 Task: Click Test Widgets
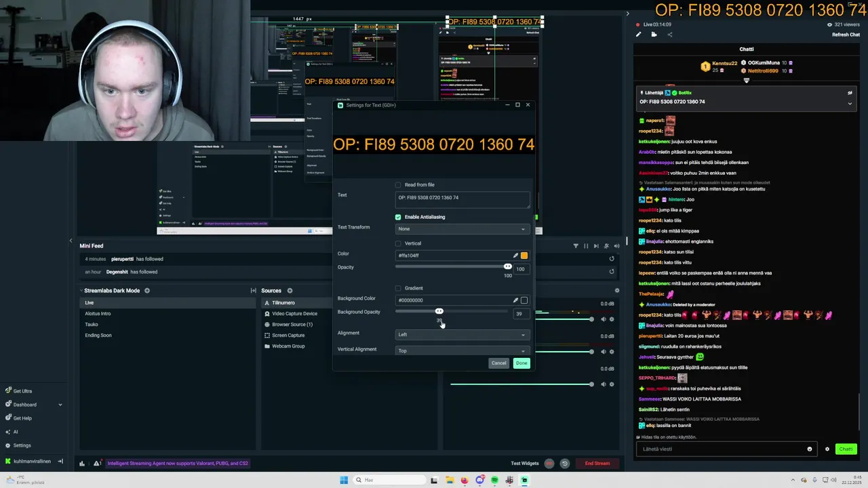(x=525, y=464)
